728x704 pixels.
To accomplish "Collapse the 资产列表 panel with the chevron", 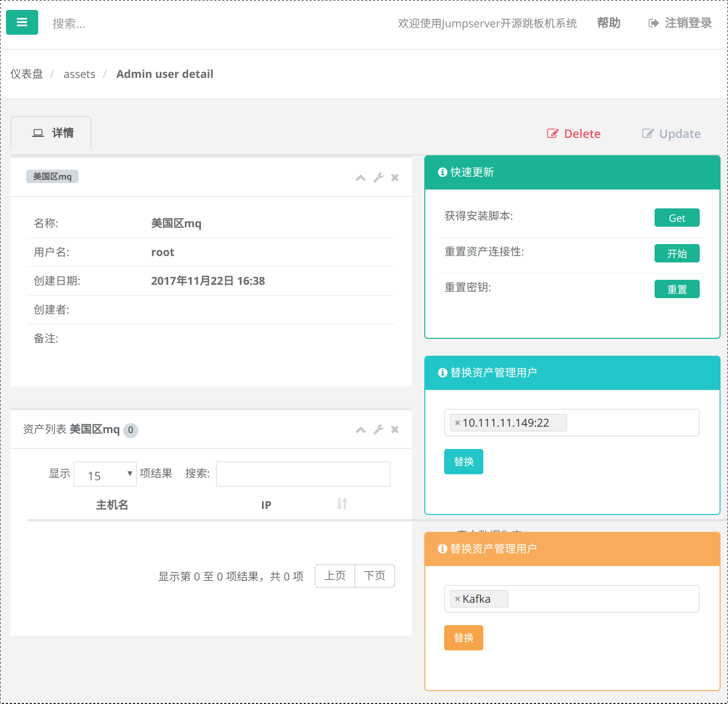I will pos(360,430).
